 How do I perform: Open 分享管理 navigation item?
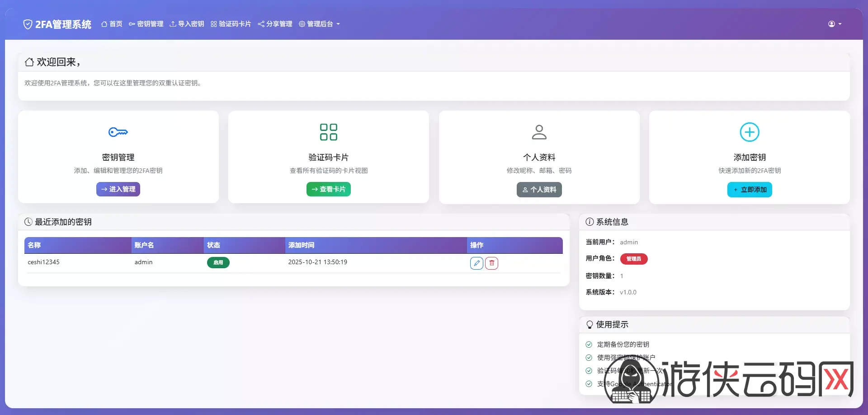click(275, 24)
